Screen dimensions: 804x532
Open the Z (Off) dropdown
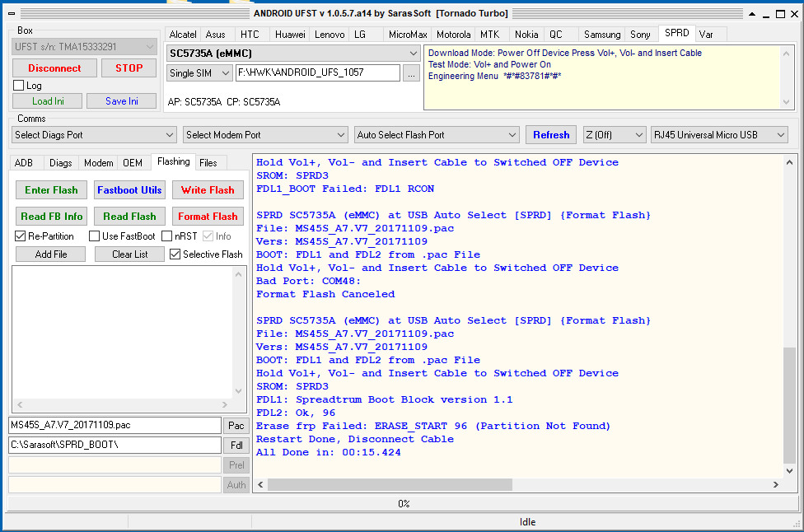[x=639, y=135]
